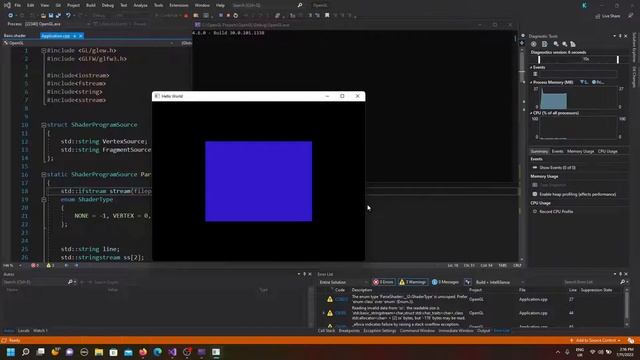Click the Open File toolbar icon
Viewport: 640px width, 360px height.
click(x=43, y=16)
